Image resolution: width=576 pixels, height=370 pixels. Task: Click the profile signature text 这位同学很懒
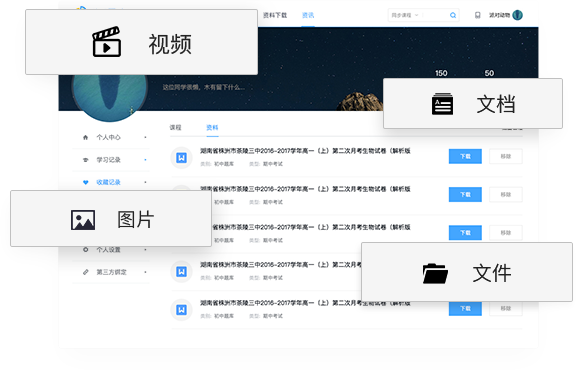(203, 87)
